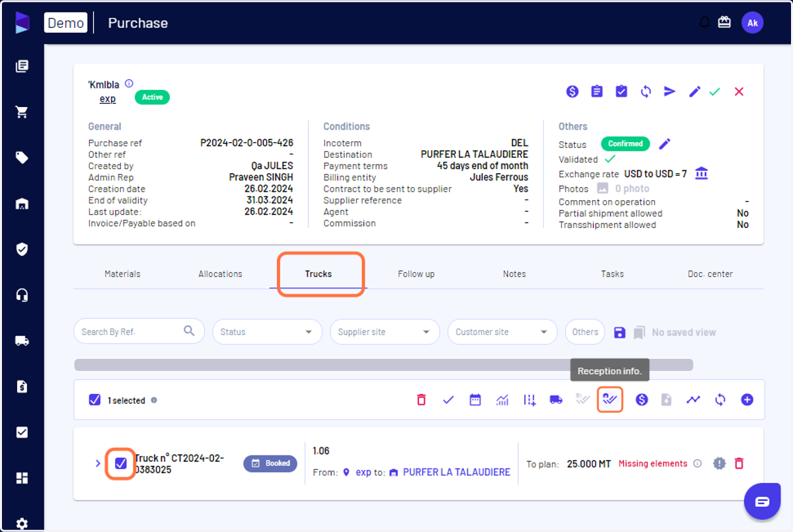This screenshot has width=793, height=532.
Task: Click the checkmark icon in the trucks toolbar
Action: pyautogui.click(x=448, y=399)
